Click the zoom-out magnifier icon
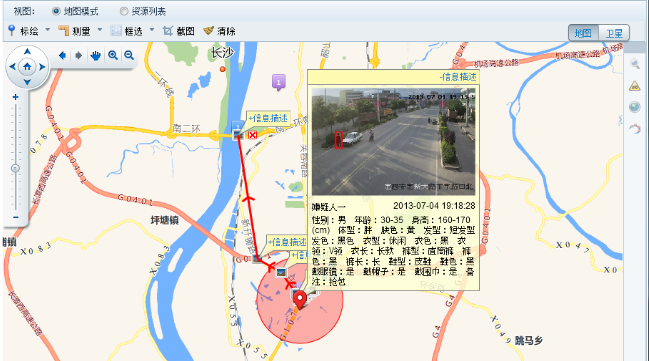 (129, 55)
